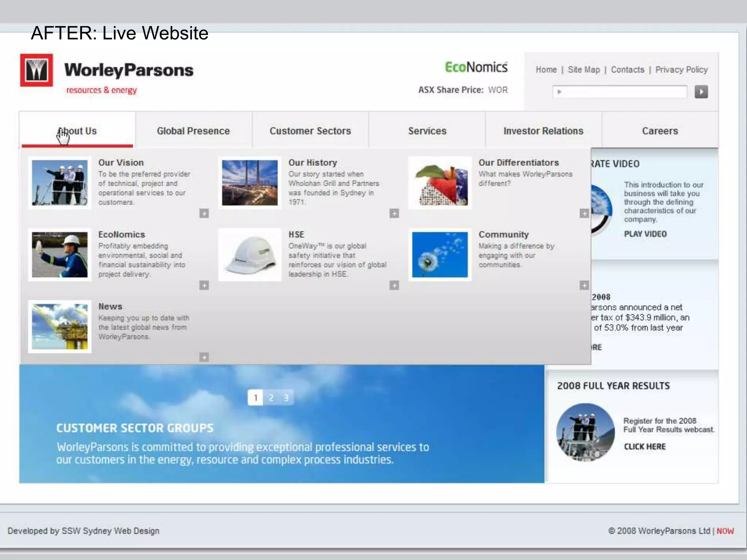747x560 pixels.
Task: Open the Our Differentiators strawberry thumbnail
Action: [440, 183]
